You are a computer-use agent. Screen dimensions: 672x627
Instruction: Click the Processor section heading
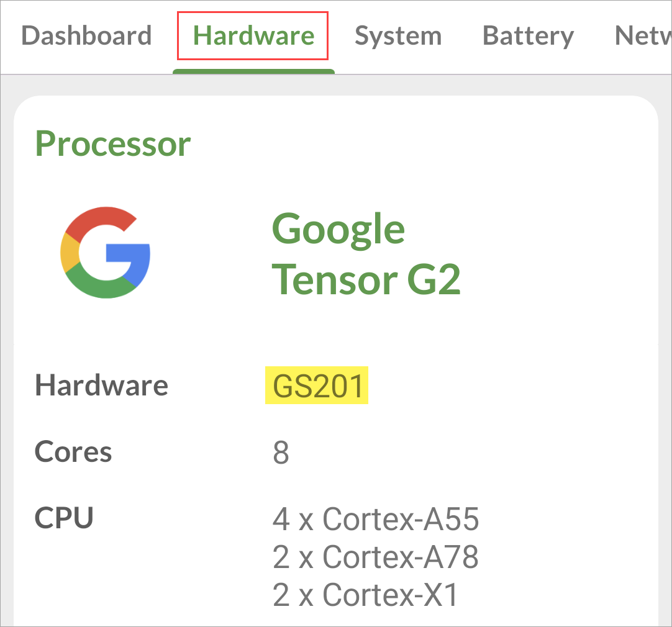tap(112, 143)
